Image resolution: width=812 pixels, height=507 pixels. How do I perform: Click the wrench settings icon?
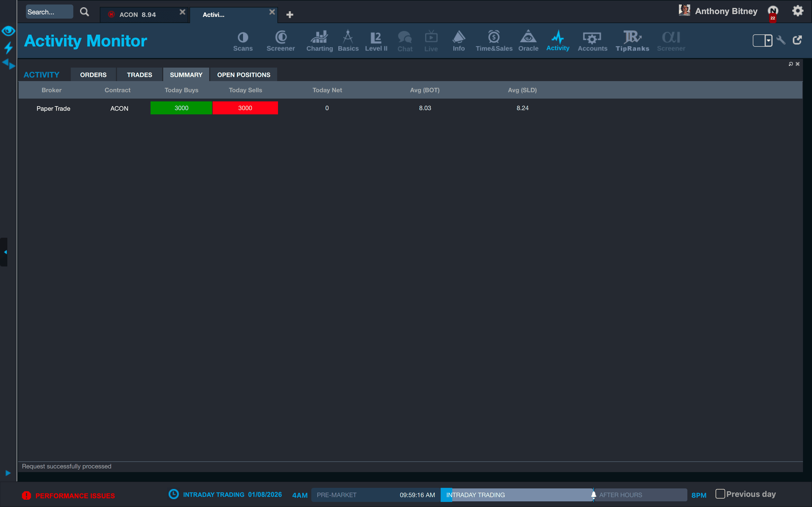(x=781, y=40)
